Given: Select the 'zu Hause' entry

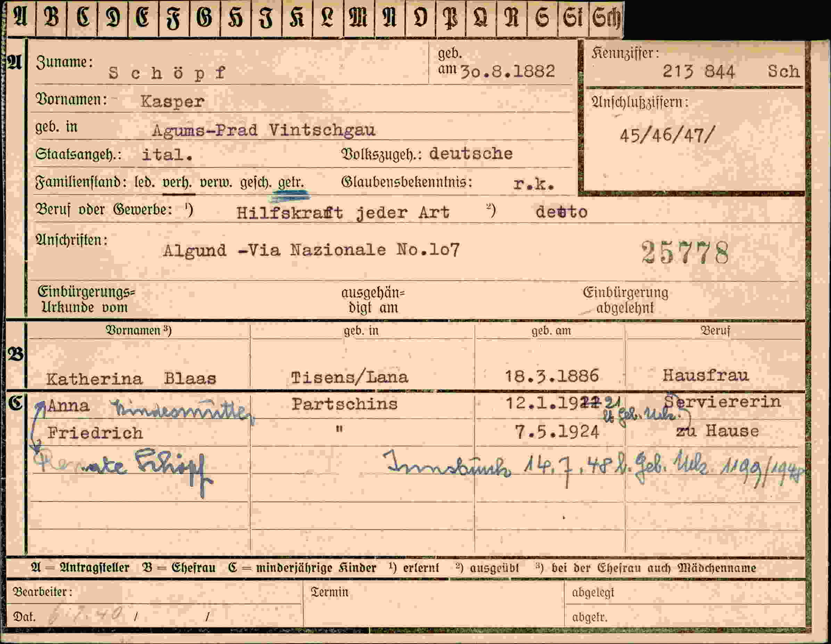Looking at the screenshot, I should [717, 431].
